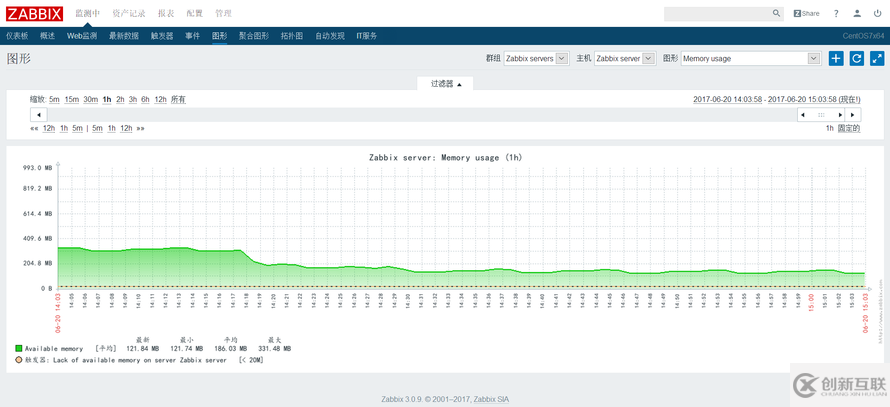Screen dimensions: 890x407
Task: Set zoom to 15m
Action: [72, 99]
